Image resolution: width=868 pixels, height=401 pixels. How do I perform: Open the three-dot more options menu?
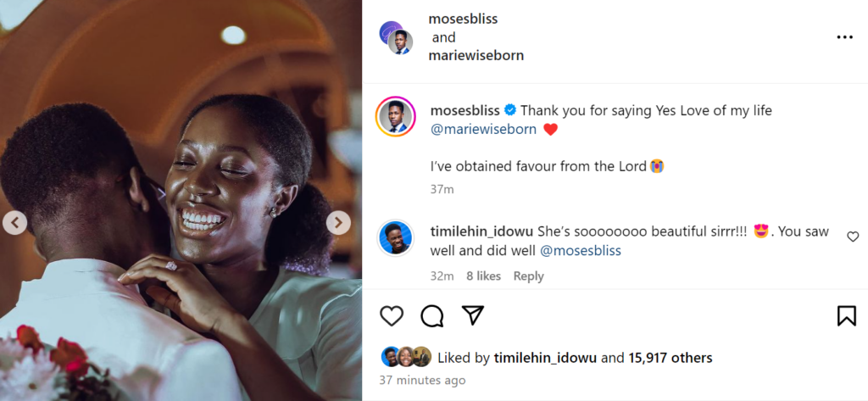844,37
